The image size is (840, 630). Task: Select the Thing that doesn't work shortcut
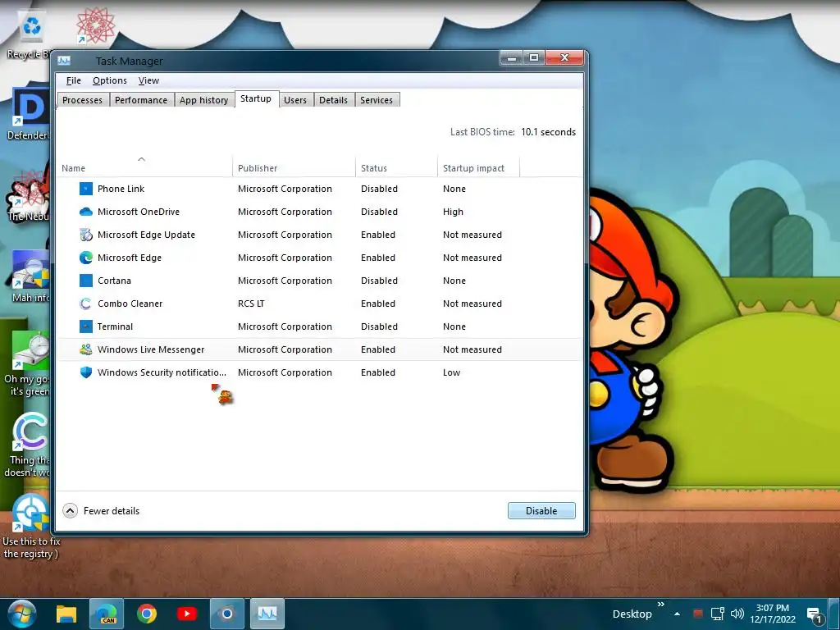tap(28, 445)
